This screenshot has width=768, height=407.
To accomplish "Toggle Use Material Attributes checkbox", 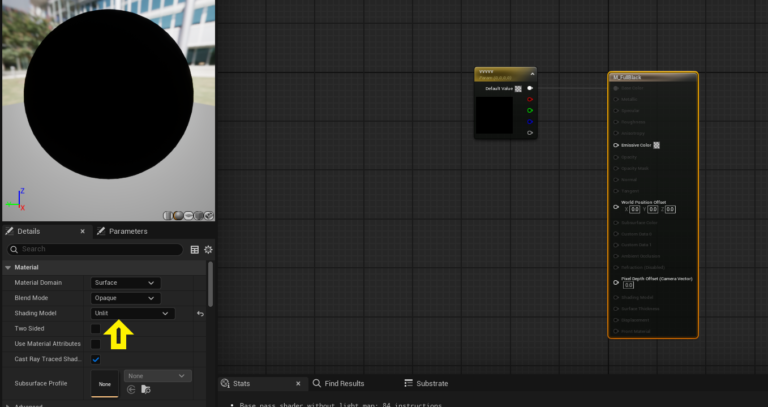I will pos(96,344).
